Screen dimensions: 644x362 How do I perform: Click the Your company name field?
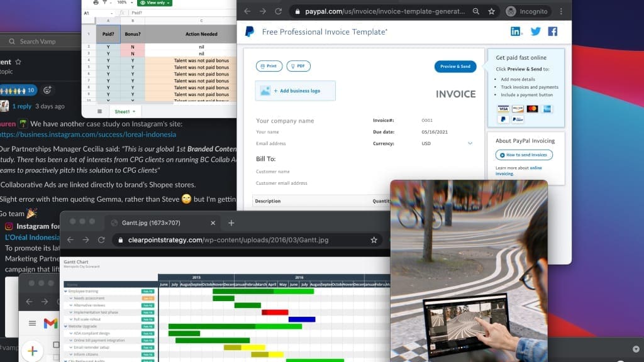click(285, 121)
